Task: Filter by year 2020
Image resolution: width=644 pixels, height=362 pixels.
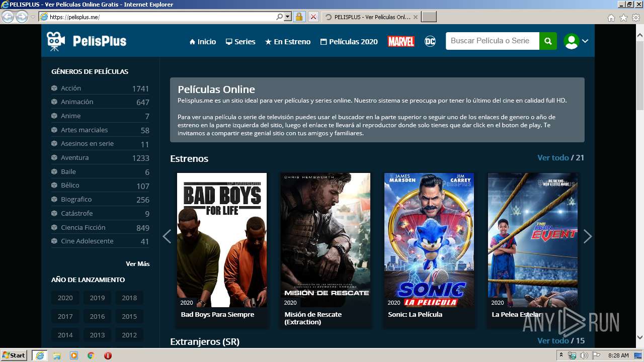Action: pyautogui.click(x=65, y=298)
